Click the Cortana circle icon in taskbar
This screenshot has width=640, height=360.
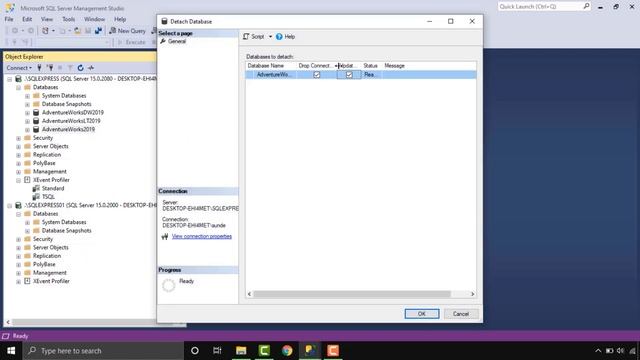(x=195, y=350)
